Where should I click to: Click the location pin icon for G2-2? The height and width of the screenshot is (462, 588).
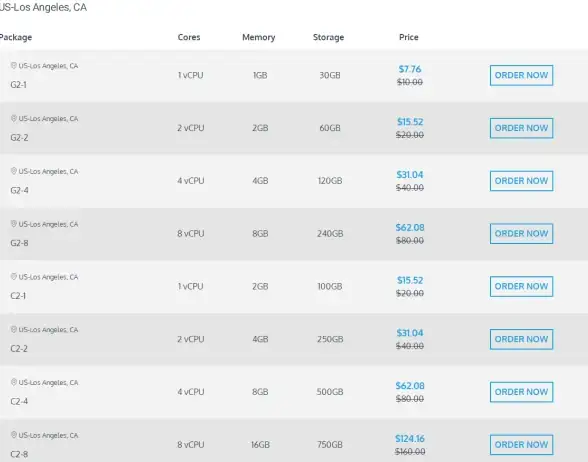pos(14,118)
